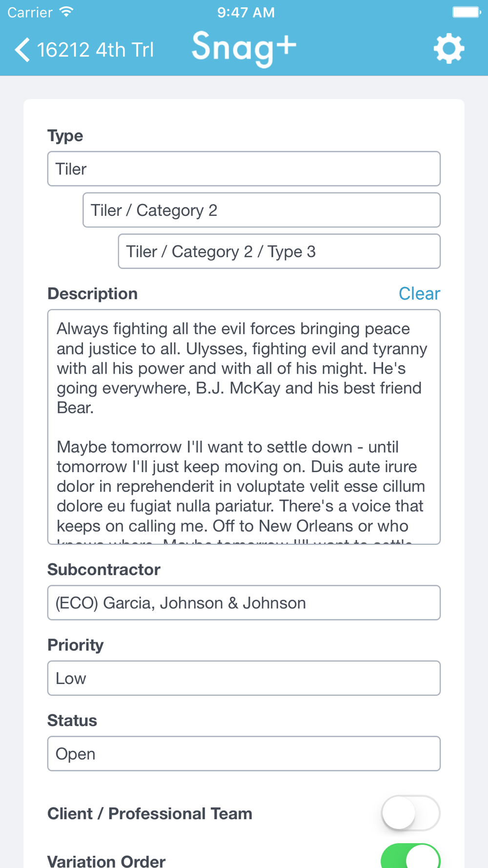The height and width of the screenshot is (868, 488).
Task: Tap the Carrier label in status bar
Action: tap(30, 12)
